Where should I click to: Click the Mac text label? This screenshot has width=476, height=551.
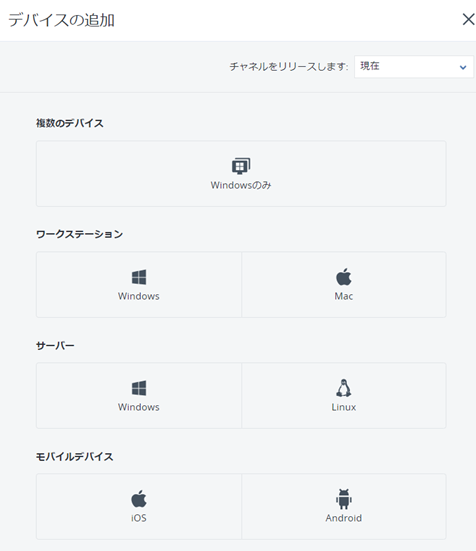coord(344,296)
